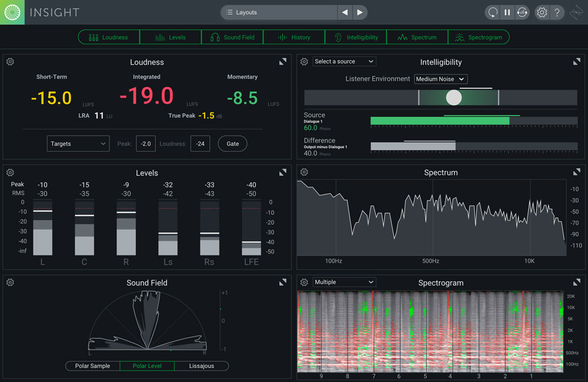Click the 100Hz label under Spectrum
This screenshot has height=382, width=588.
(x=333, y=261)
